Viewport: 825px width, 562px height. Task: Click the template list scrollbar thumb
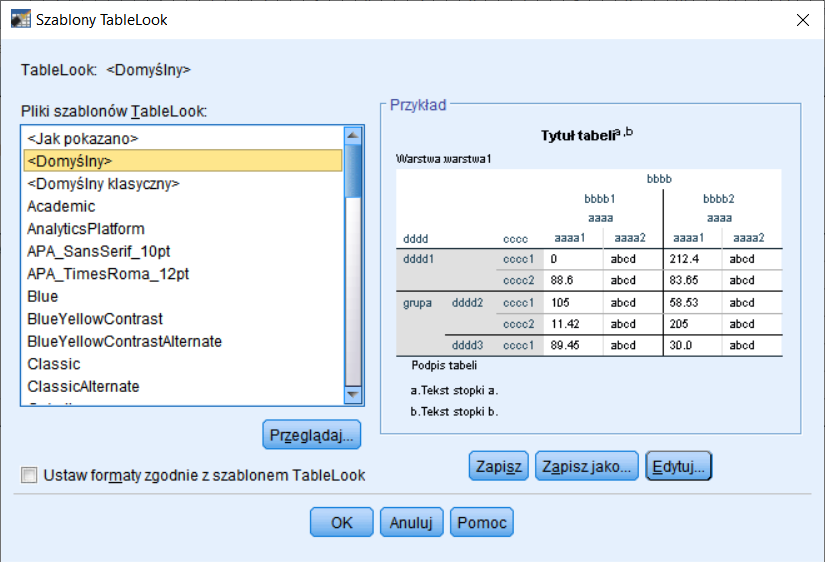click(x=353, y=170)
